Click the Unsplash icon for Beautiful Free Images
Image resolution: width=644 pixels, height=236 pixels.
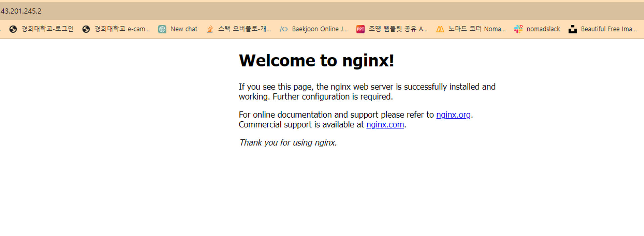tap(573, 29)
